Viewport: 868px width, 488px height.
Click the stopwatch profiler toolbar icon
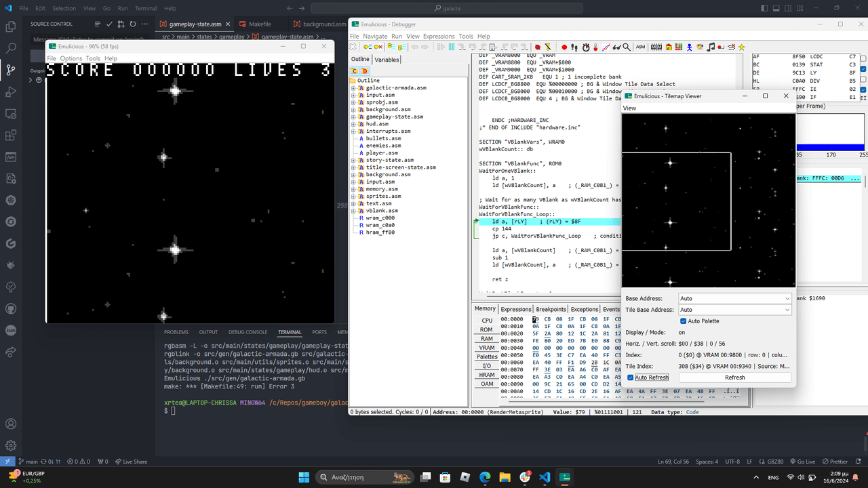pos(585,47)
